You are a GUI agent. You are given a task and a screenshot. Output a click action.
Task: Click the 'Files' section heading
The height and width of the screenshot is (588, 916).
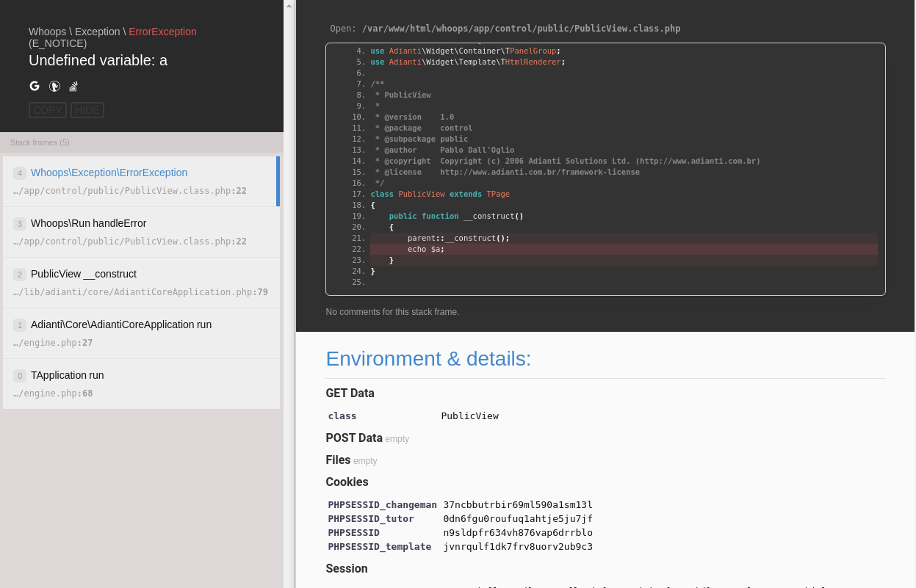click(x=338, y=460)
